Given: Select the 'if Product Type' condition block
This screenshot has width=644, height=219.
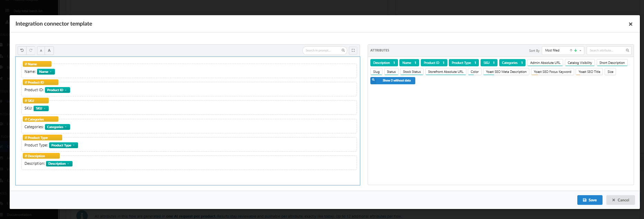Looking at the screenshot, I should coord(42,137).
